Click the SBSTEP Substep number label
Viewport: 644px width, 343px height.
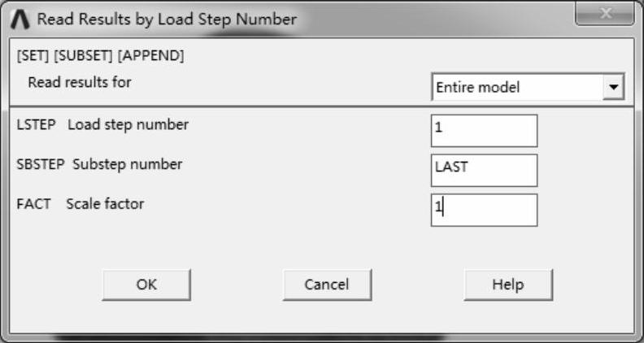99,164
